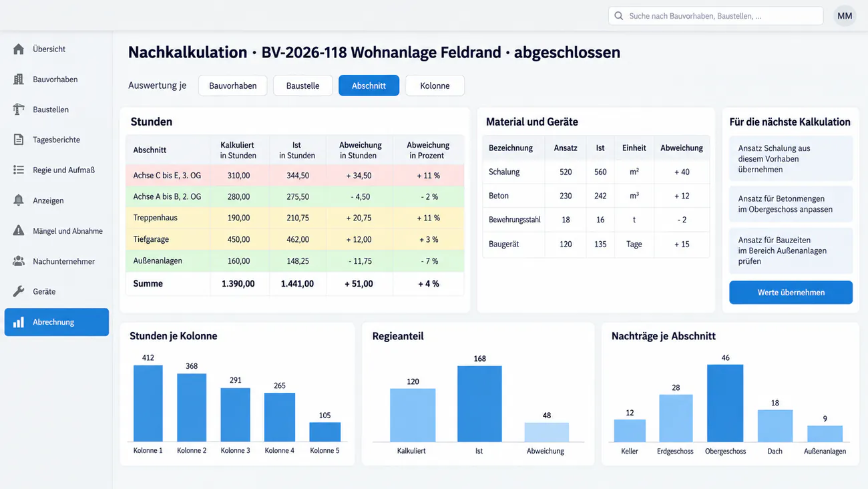Click the Abweichung bar in the Regieanteil chart
This screenshot has width=868, height=489.
547,432
